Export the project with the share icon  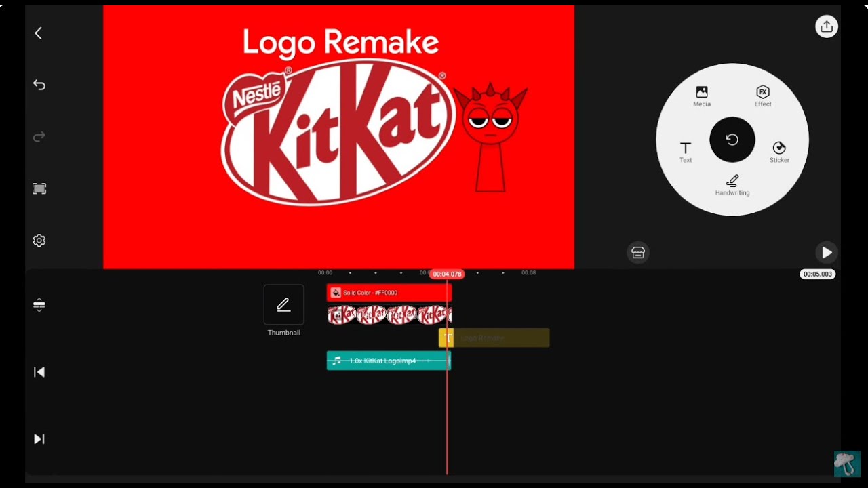point(826,26)
